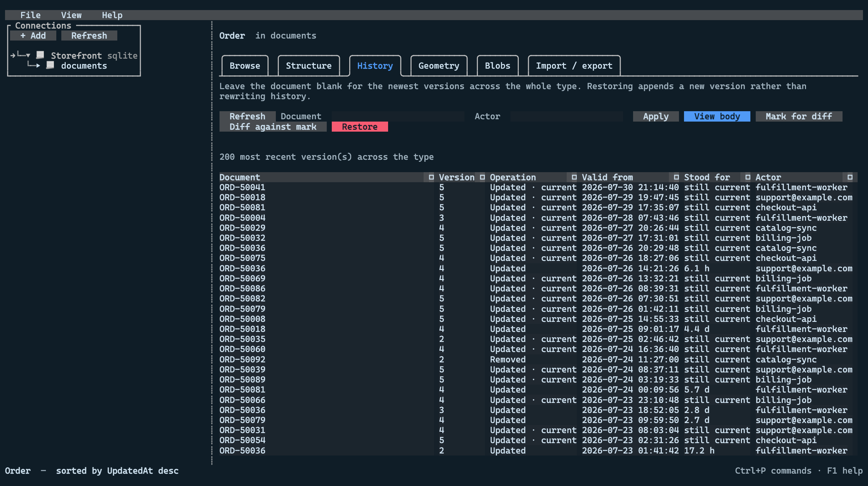
Task: Refresh the Connections panel
Action: (89, 36)
